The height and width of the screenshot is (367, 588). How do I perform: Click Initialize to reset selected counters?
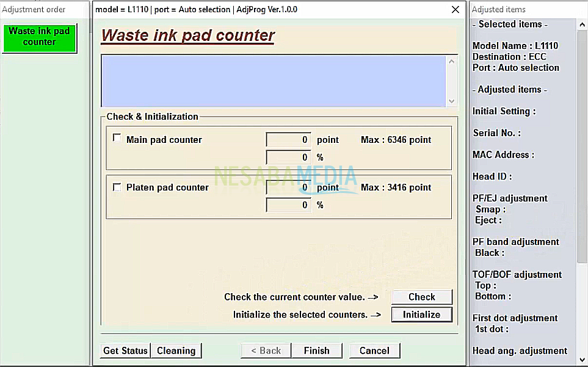[421, 314]
